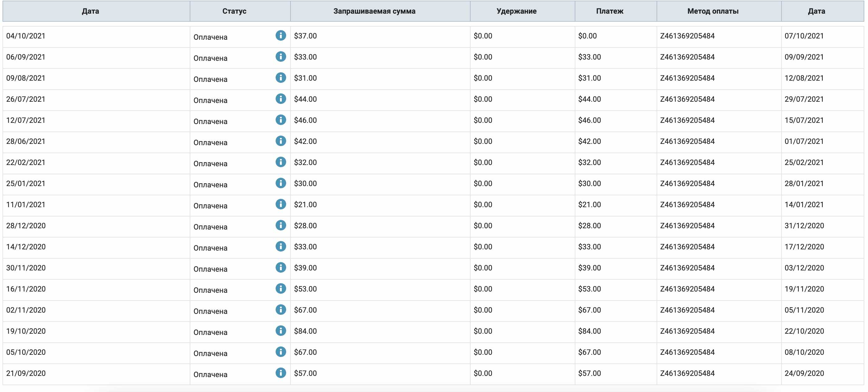Screen dimensions: 868x392
Task: Select requested amount $84.00 cell
Action: click(380, 332)
